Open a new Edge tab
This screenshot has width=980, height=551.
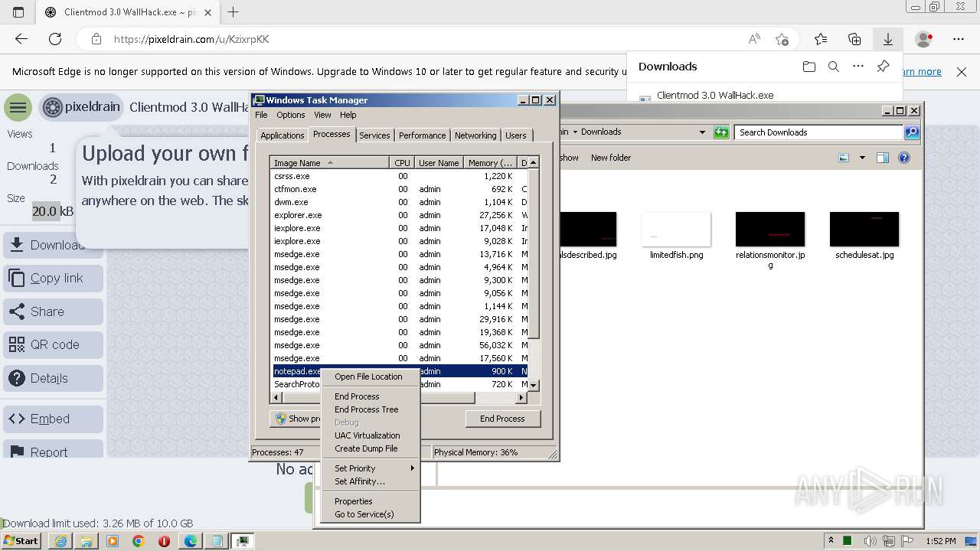(x=234, y=12)
